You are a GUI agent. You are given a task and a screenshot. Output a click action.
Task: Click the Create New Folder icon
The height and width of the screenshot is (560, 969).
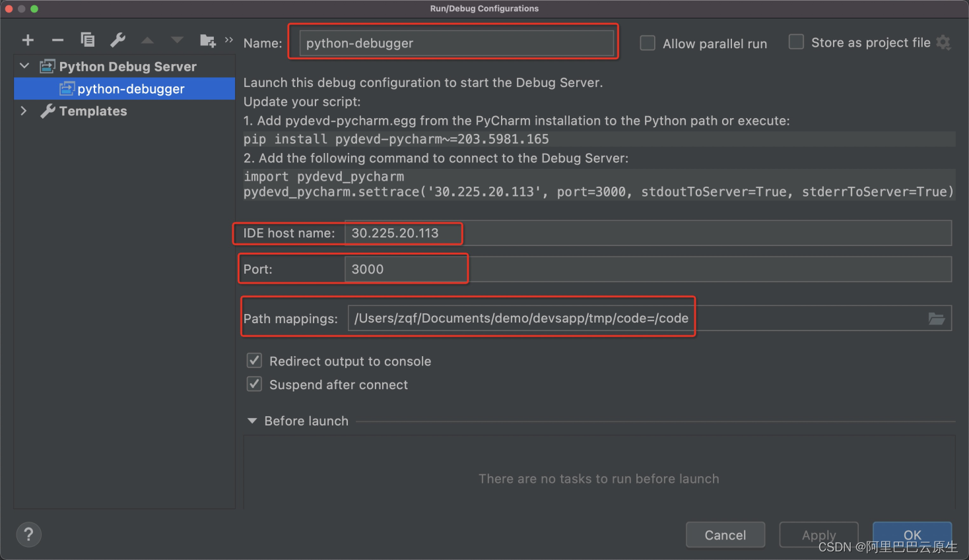pos(207,41)
